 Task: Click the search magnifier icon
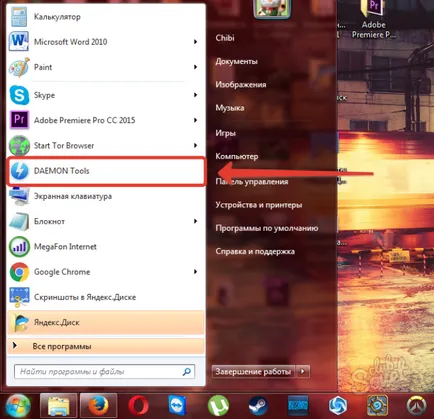tap(187, 371)
